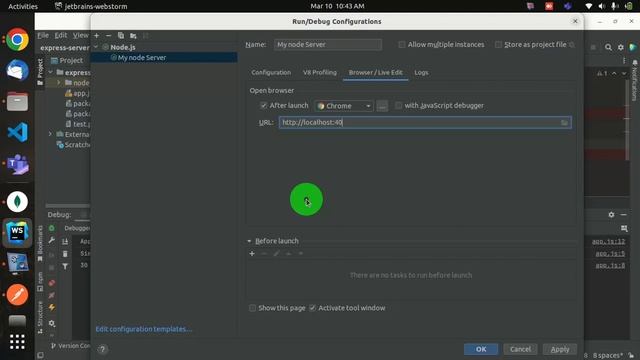Screen dimensions: 640x360
Task: Collapse the Node.js configuration group
Action: [x=96, y=47]
